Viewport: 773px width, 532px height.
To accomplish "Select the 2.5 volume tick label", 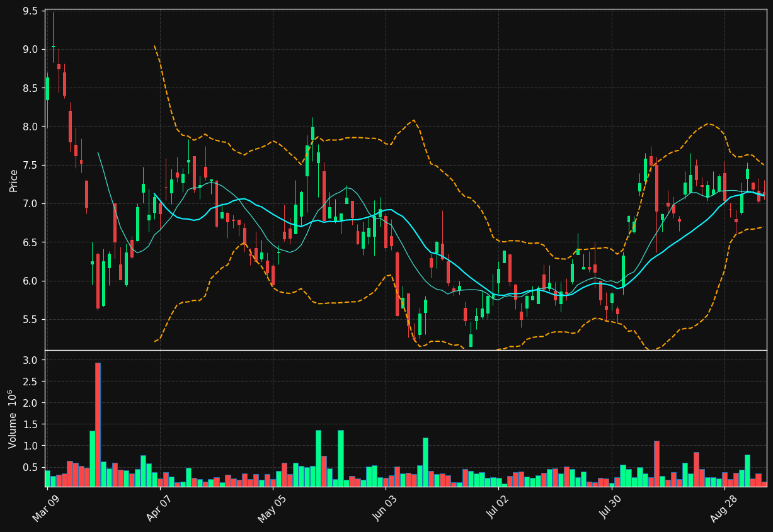I will (31, 382).
